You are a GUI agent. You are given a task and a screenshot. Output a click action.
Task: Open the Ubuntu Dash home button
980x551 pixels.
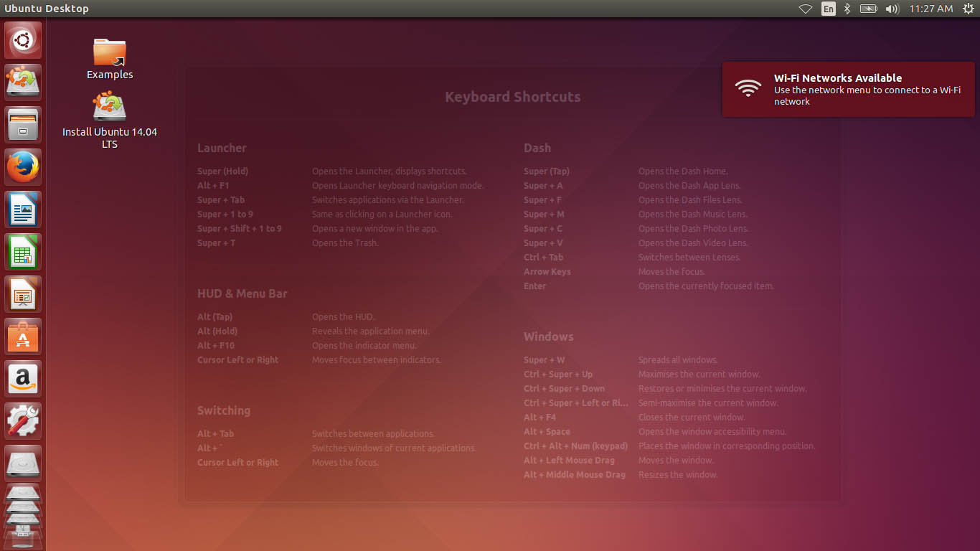[x=23, y=40]
